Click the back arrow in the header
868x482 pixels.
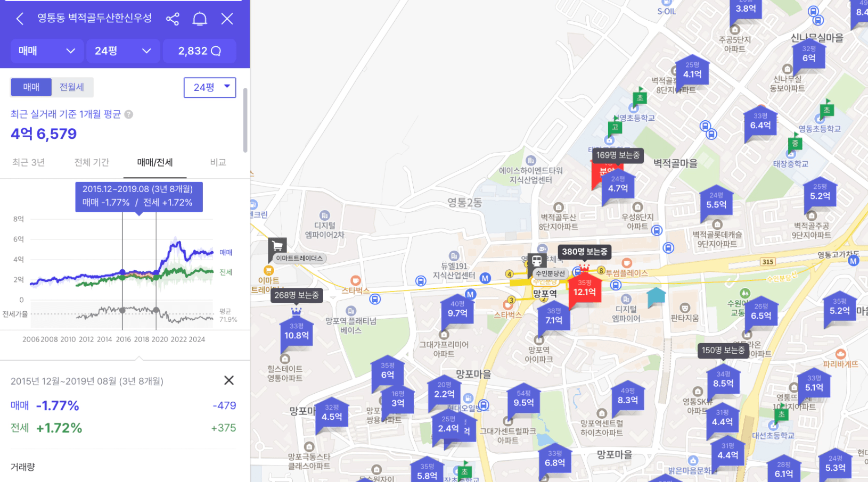click(x=20, y=19)
